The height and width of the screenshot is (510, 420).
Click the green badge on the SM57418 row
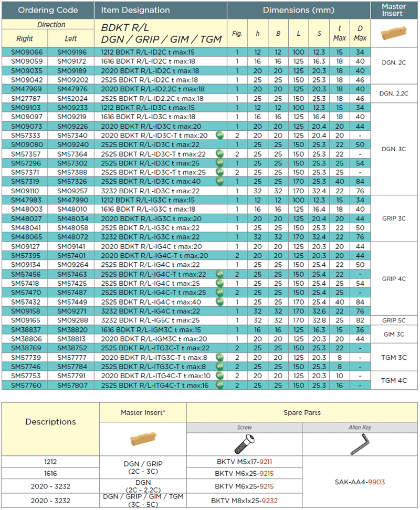[x=220, y=283]
